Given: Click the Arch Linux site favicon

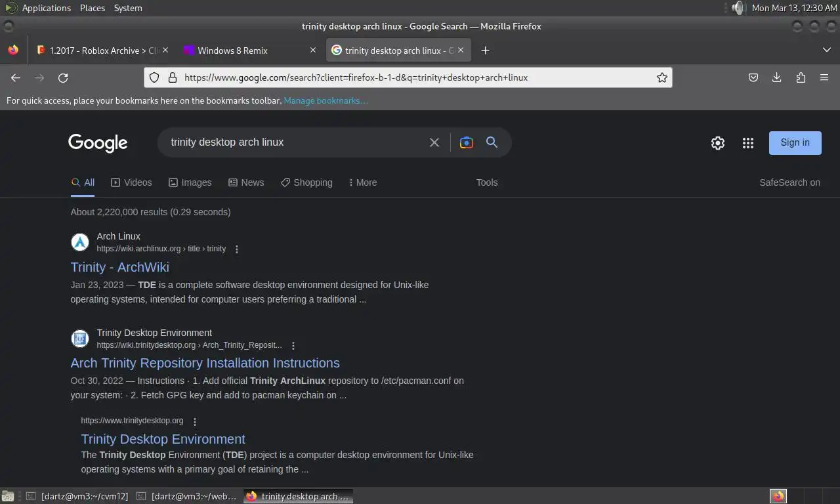Looking at the screenshot, I should coord(80,243).
